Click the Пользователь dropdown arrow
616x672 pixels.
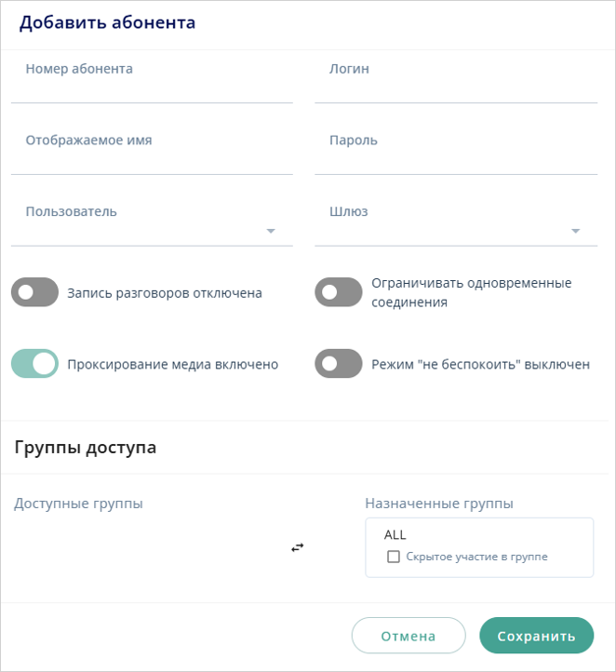click(271, 231)
